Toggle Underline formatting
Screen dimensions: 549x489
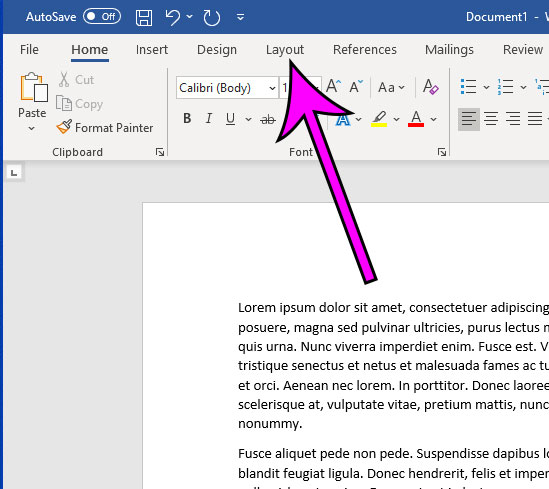pyautogui.click(x=230, y=119)
